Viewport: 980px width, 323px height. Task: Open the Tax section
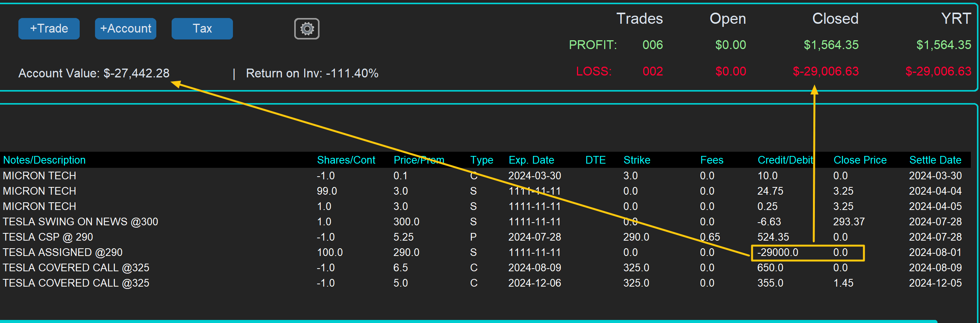pyautogui.click(x=202, y=29)
